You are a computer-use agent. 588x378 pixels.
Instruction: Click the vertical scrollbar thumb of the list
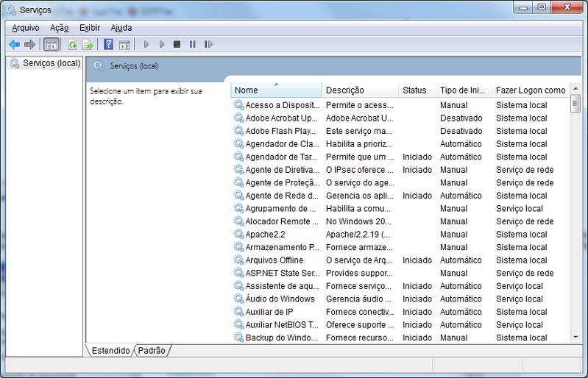(575, 104)
